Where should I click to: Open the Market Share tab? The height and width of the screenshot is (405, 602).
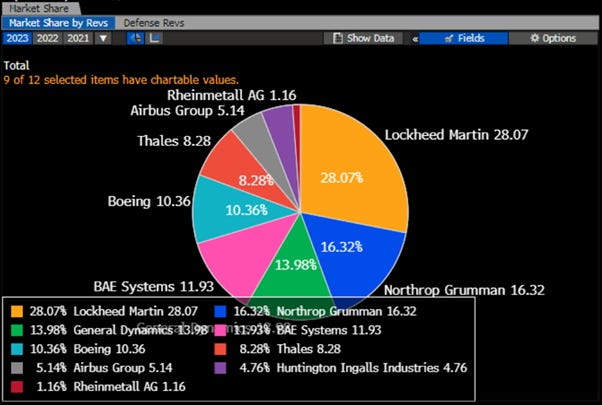pos(39,8)
